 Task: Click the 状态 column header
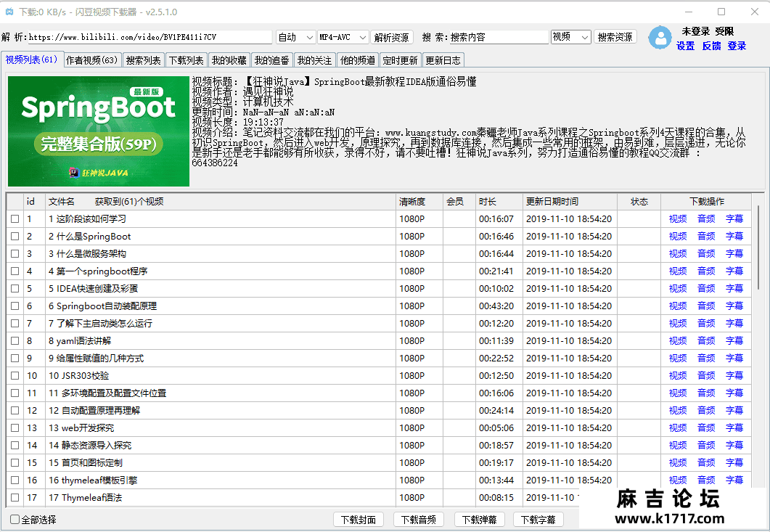[x=639, y=201]
